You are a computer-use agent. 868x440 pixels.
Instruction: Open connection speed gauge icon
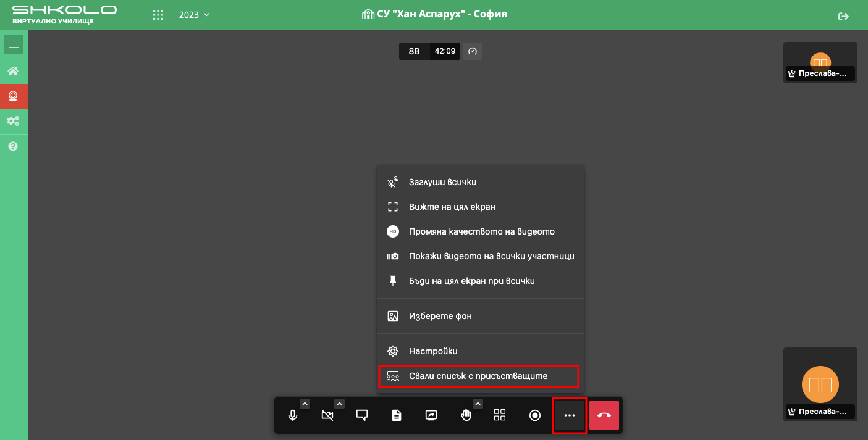(473, 51)
